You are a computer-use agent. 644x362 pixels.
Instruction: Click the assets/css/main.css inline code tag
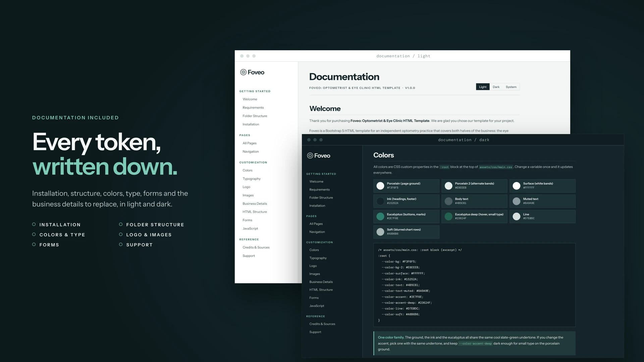pyautogui.click(x=496, y=167)
